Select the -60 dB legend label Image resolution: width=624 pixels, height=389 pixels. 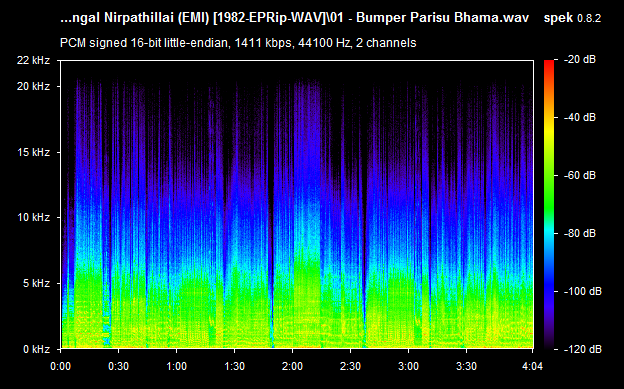[580, 176]
